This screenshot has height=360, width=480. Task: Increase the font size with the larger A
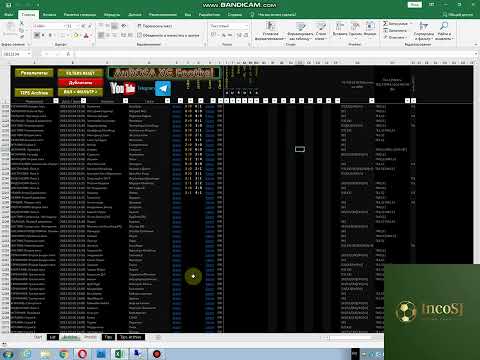pos(83,26)
